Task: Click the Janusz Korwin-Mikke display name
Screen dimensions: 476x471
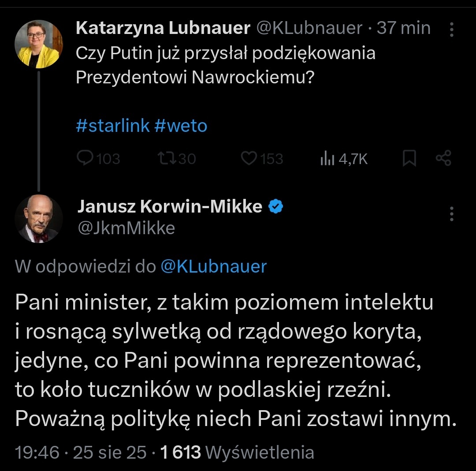Action: (x=170, y=206)
